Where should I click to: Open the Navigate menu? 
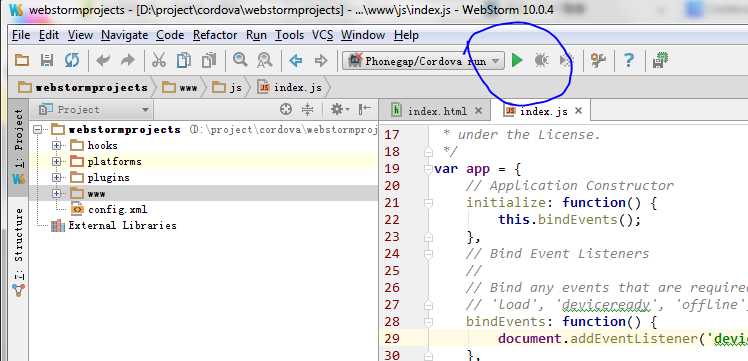[125, 35]
